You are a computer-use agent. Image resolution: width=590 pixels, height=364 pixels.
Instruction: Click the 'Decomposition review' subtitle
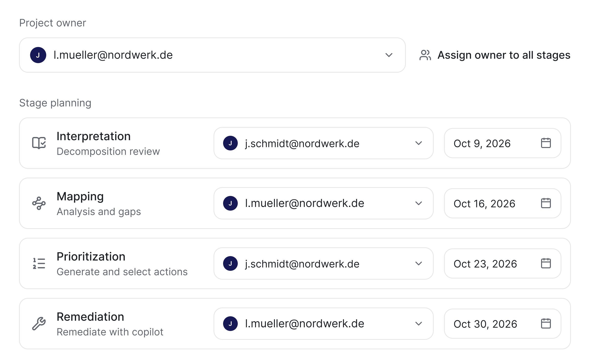tap(108, 152)
